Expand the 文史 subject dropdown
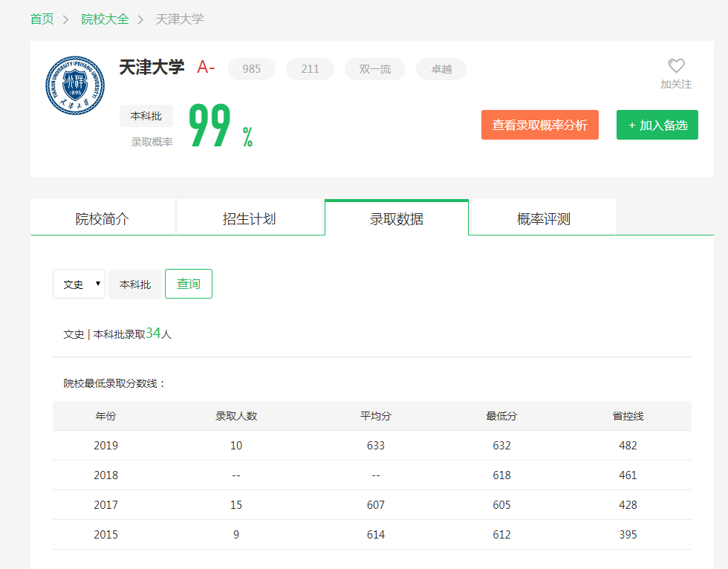 (79, 284)
